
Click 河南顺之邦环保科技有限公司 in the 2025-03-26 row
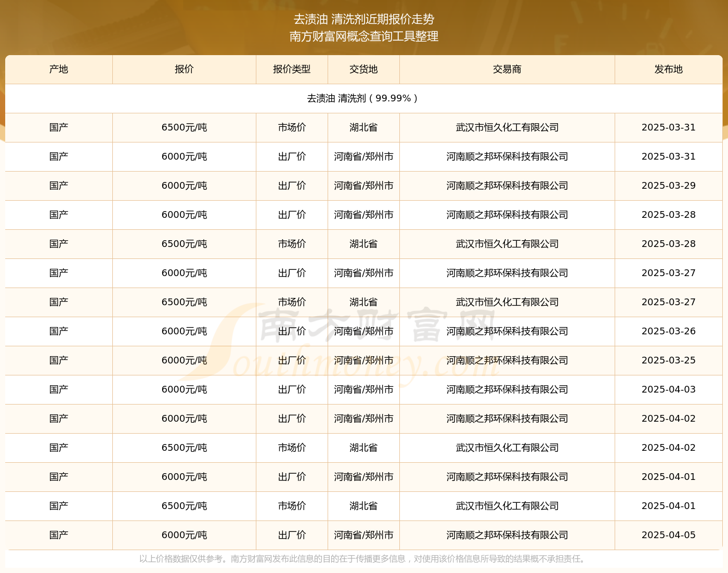pos(507,331)
